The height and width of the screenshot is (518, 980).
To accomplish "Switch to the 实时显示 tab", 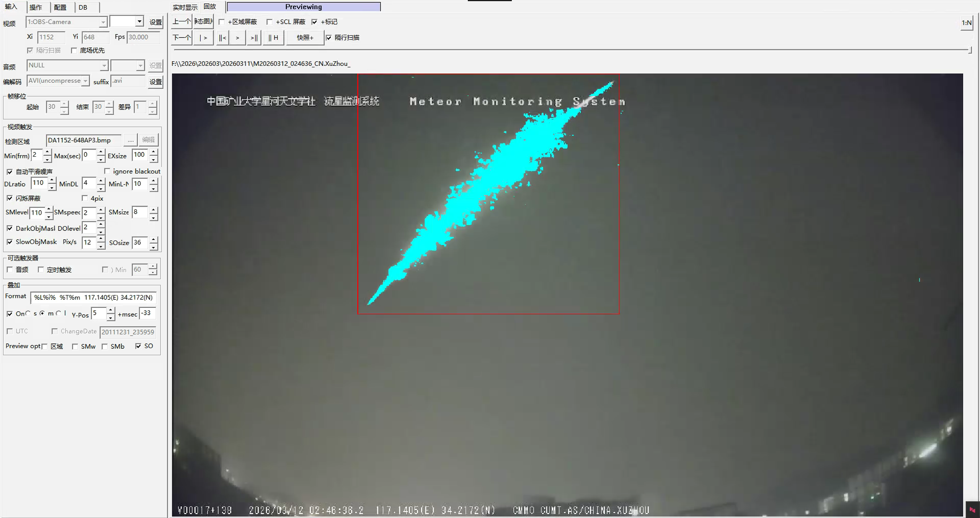I will (x=185, y=7).
